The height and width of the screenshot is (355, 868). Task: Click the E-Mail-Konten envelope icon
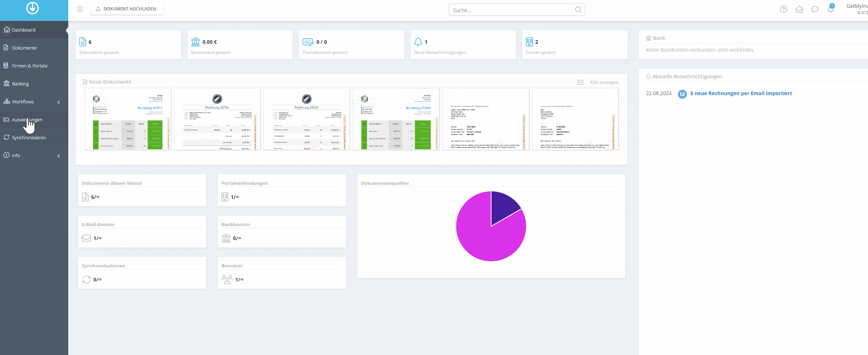coord(86,238)
